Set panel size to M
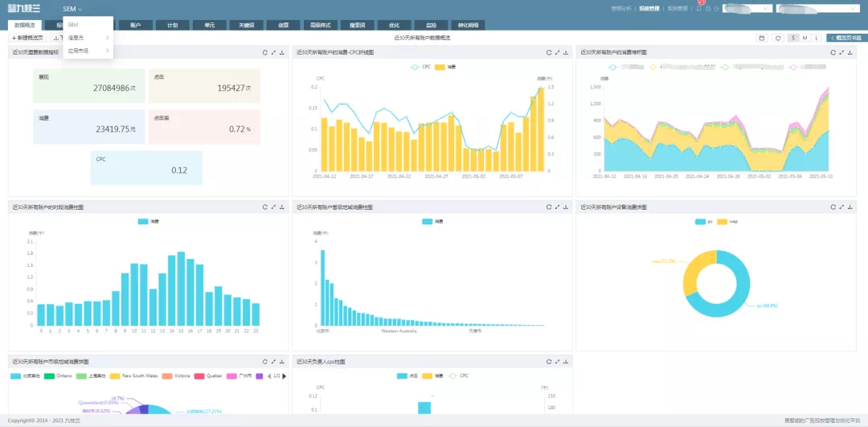Image resolution: width=868 pixels, height=427 pixels. pyautogui.click(x=805, y=38)
